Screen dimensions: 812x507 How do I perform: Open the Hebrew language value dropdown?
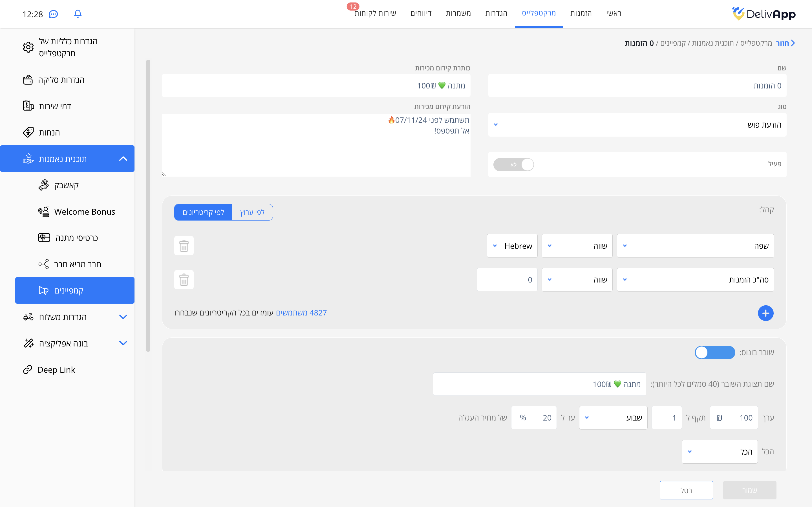512,246
